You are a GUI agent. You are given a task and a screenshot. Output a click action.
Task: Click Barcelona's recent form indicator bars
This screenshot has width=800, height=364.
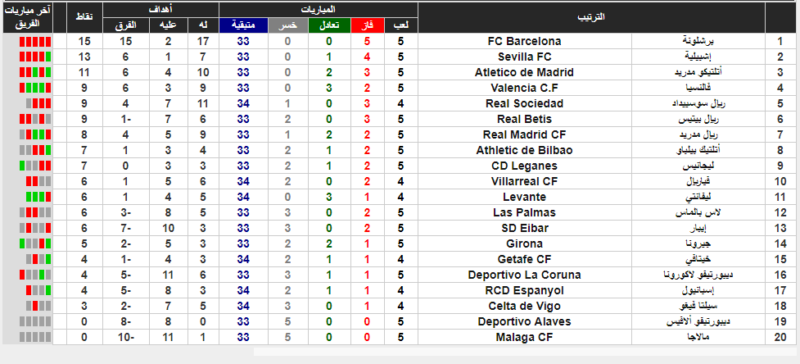(35, 41)
